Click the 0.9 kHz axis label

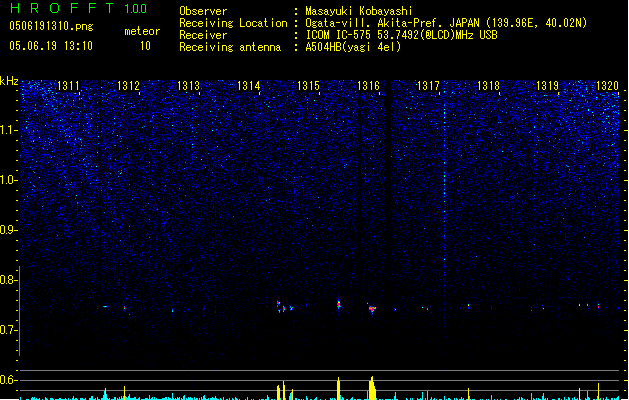[x=9, y=230]
